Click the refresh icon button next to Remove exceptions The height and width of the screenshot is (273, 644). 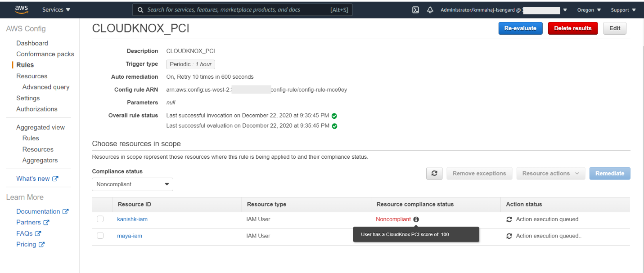[x=434, y=174]
